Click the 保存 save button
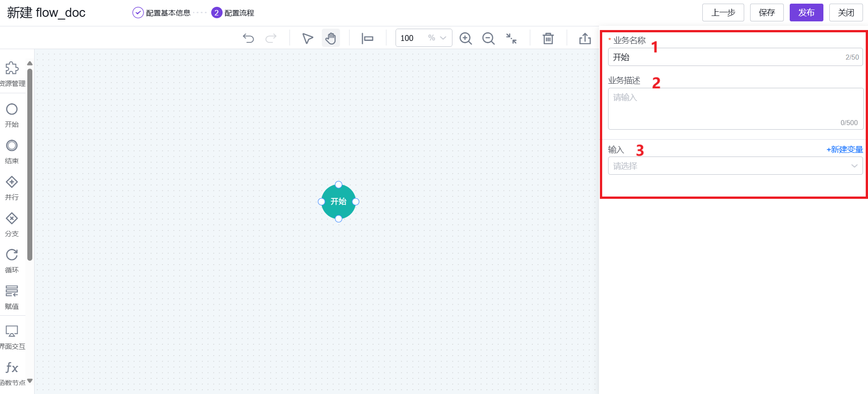The height and width of the screenshot is (394, 868). click(x=766, y=13)
